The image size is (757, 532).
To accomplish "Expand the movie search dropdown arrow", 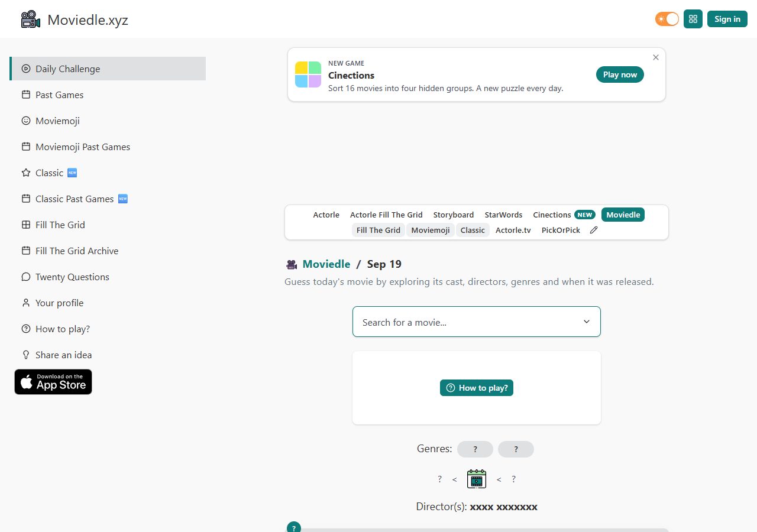I will pyautogui.click(x=587, y=322).
